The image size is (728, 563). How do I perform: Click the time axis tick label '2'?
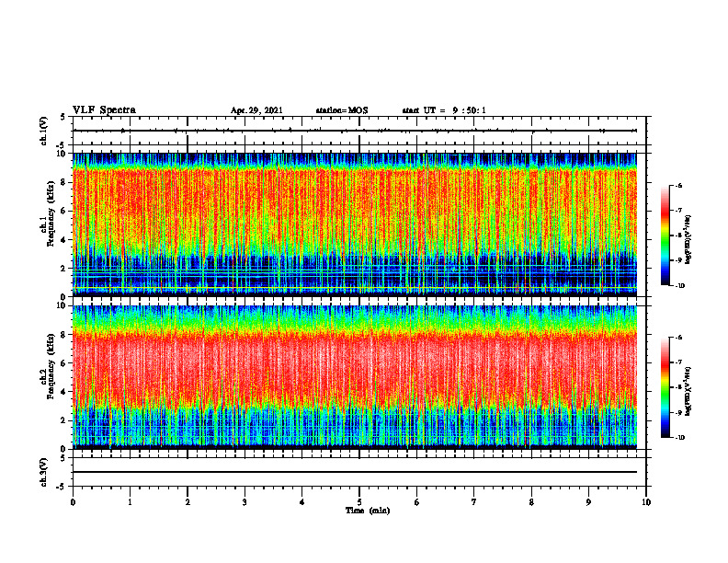188,502
